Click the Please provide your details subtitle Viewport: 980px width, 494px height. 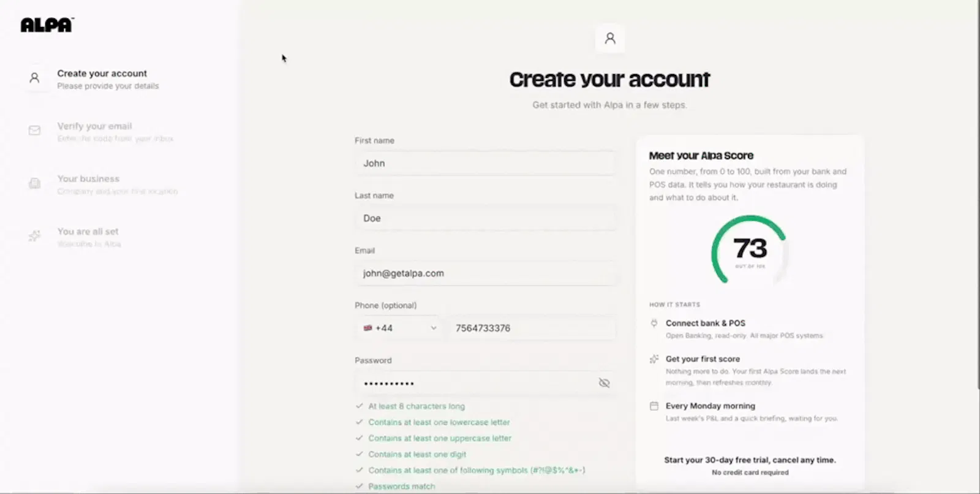pos(108,86)
